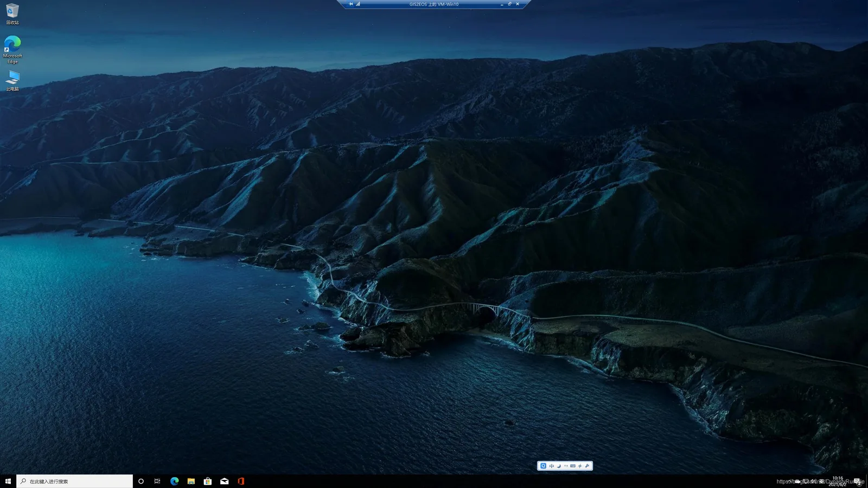
Task: Open Microsoft Store from the taskbar
Action: click(x=207, y=481)
